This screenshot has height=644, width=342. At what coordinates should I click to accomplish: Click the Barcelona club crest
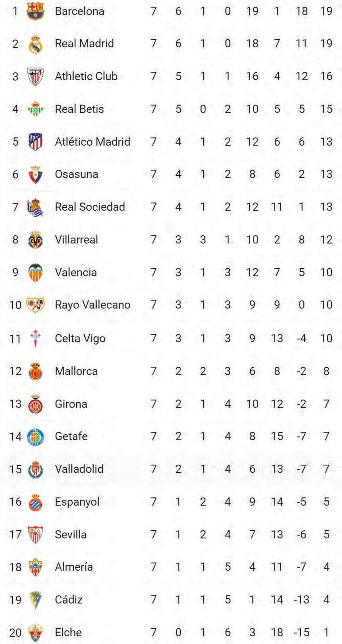tap(35, 11)
